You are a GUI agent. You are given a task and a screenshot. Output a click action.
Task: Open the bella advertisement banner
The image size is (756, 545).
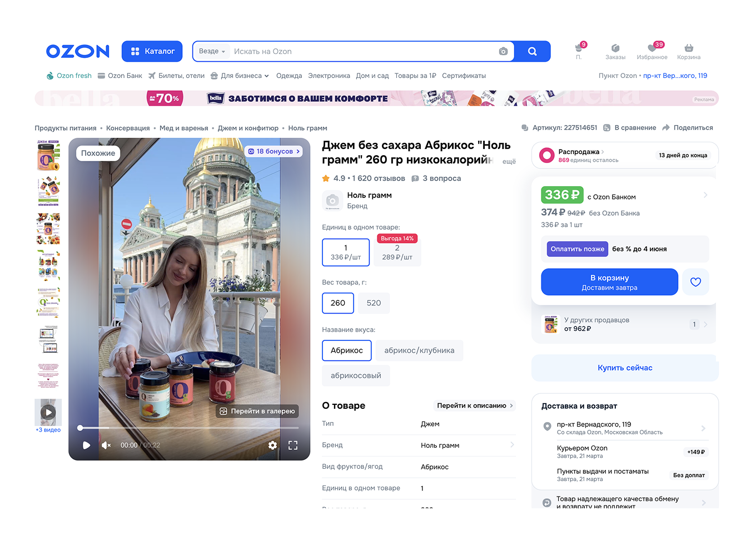point(376,98)
